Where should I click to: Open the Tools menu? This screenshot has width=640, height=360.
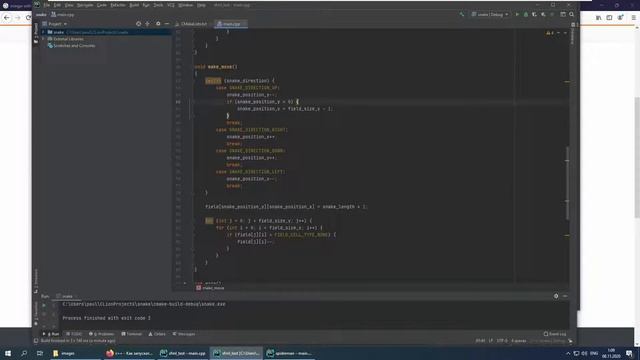tap(158, 5)
